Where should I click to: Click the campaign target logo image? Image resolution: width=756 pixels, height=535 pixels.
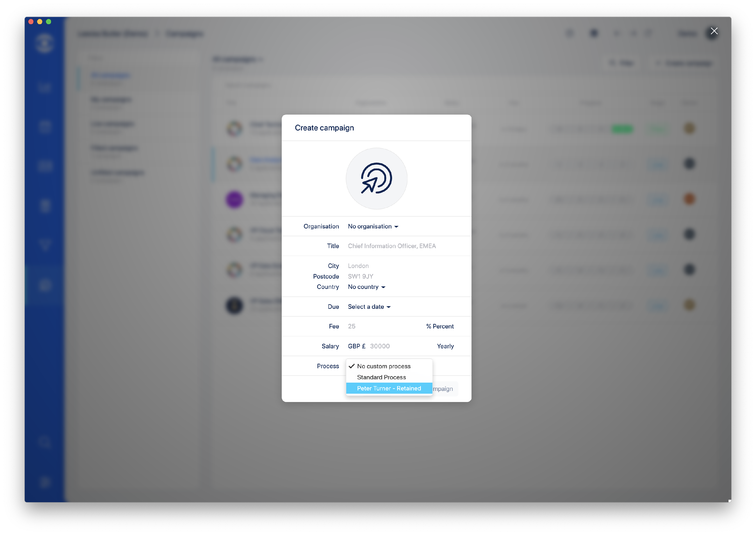pyautogui.click(x=376, y=179)
